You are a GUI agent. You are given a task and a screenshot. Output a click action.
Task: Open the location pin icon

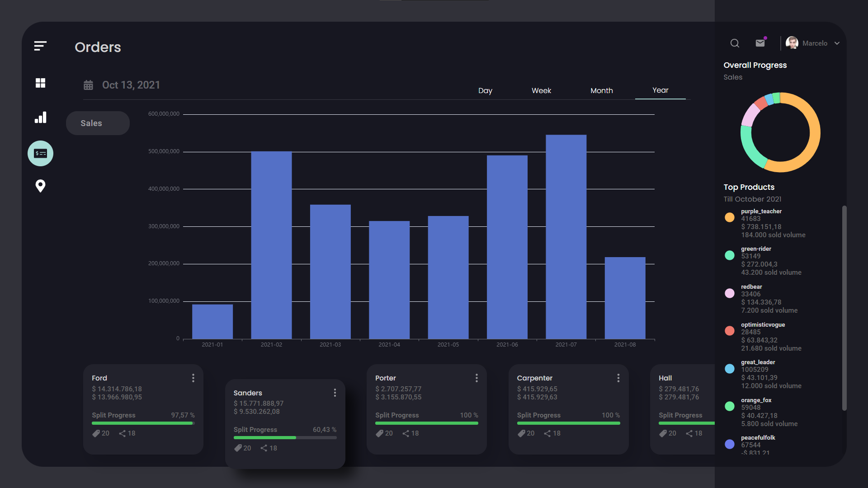40,186
